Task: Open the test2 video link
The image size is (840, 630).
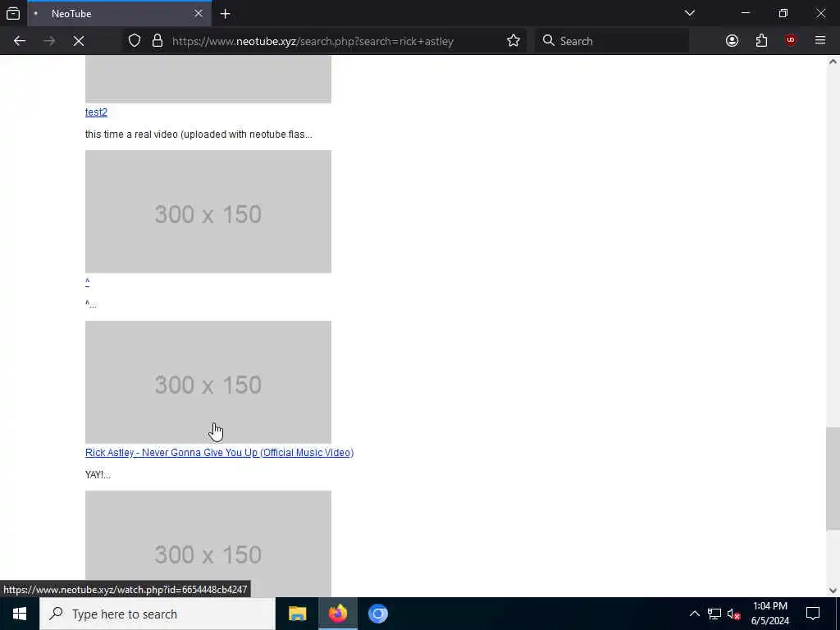Action: pos(96,112)
